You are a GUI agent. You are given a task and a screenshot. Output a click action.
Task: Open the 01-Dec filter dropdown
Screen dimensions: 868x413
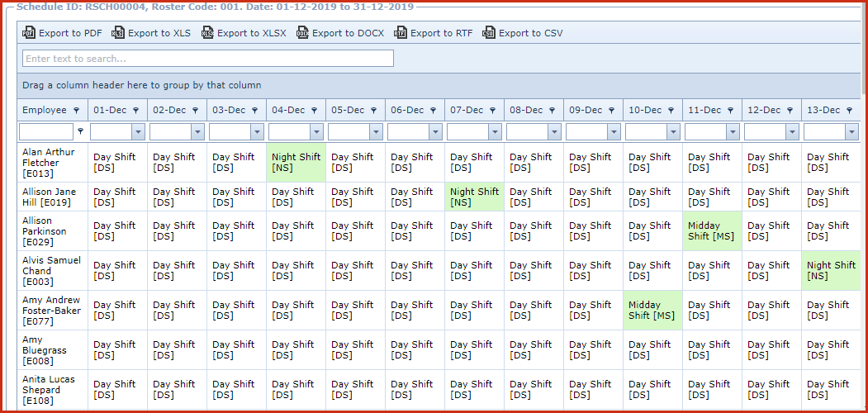coord(138,132)
